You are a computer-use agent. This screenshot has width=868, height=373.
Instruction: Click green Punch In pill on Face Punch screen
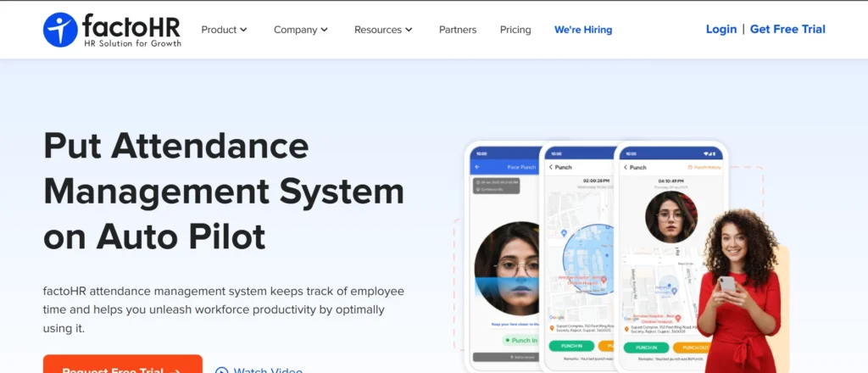(520, 340)
